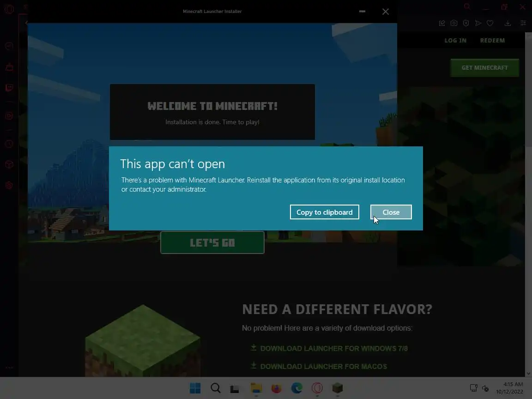
Task: Open Opera downloads icon in toolbar
Action: click(508, 23)
